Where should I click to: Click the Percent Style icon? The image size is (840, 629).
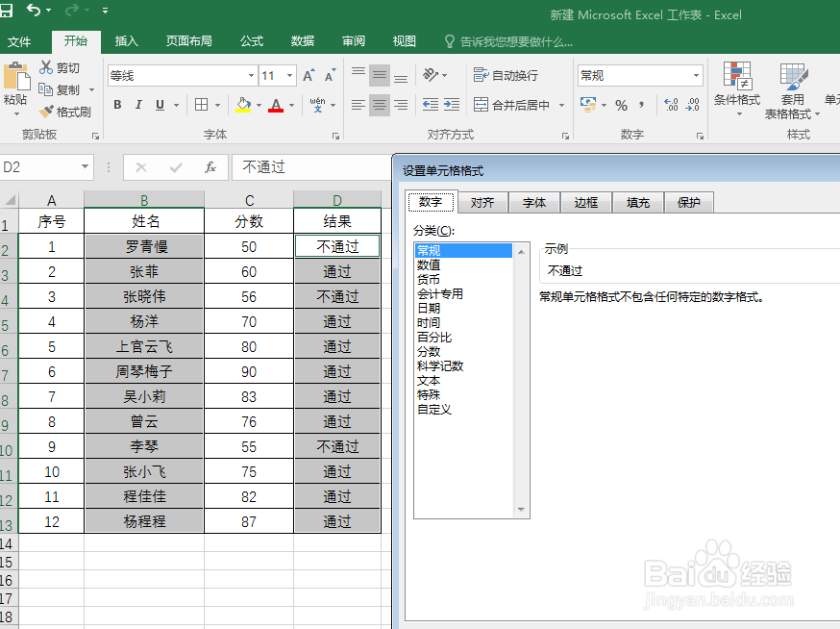(x=621, y=105)
